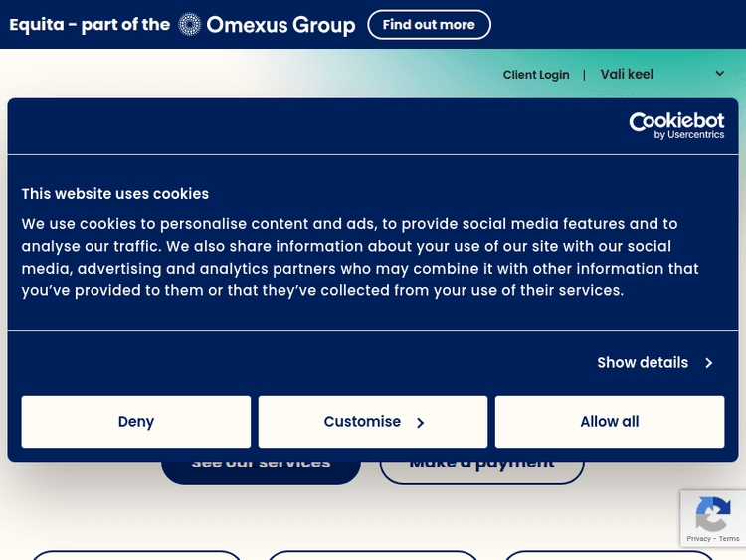The image size is (746, 560).
Task: Click the Omexus Group wordmark text
Action: tap(280, 25)
